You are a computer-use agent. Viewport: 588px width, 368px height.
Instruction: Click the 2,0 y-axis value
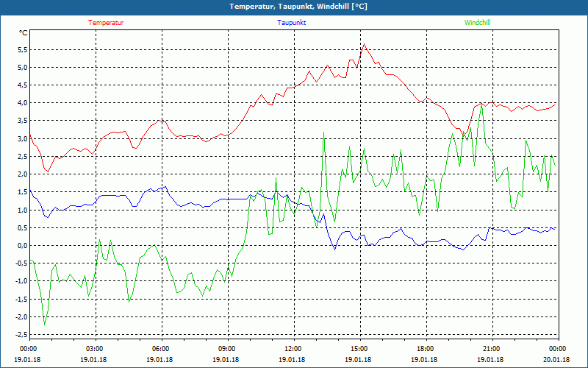pos(23,174)
